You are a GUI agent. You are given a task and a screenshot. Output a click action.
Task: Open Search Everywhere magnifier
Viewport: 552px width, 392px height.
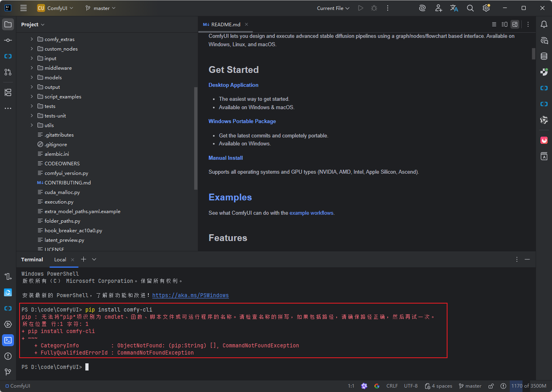tap(470, 8)
